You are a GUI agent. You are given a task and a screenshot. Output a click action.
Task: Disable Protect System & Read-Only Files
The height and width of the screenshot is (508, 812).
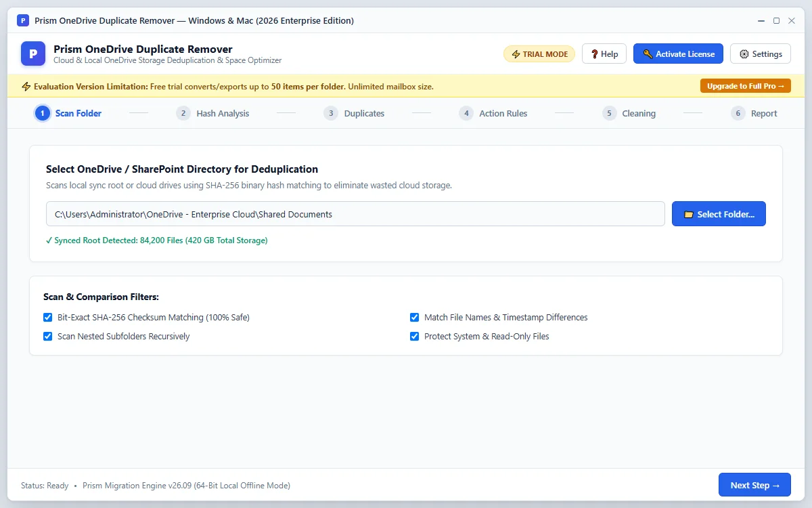coord(415,336)
